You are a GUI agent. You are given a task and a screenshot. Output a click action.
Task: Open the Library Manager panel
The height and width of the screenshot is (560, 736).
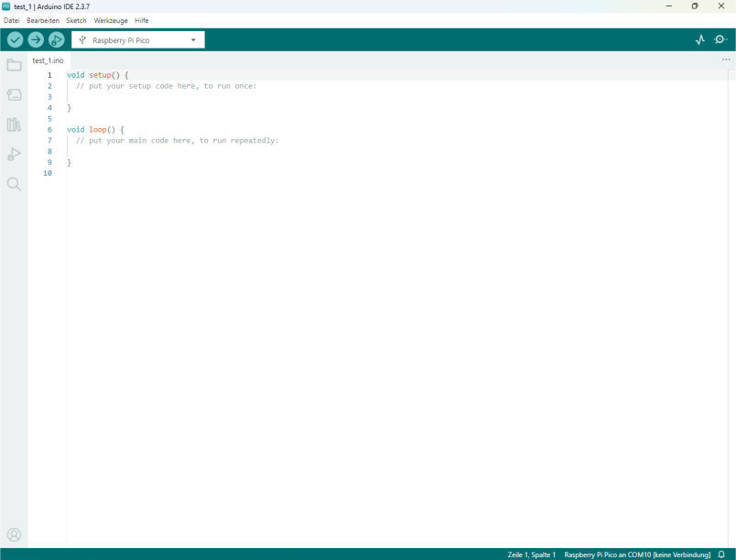[x=14, y=124]
